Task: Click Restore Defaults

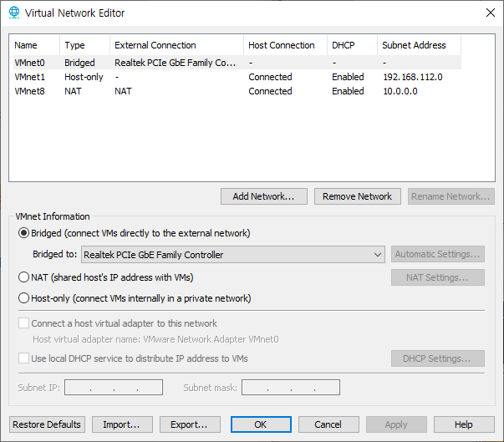Action: [47, 424]
